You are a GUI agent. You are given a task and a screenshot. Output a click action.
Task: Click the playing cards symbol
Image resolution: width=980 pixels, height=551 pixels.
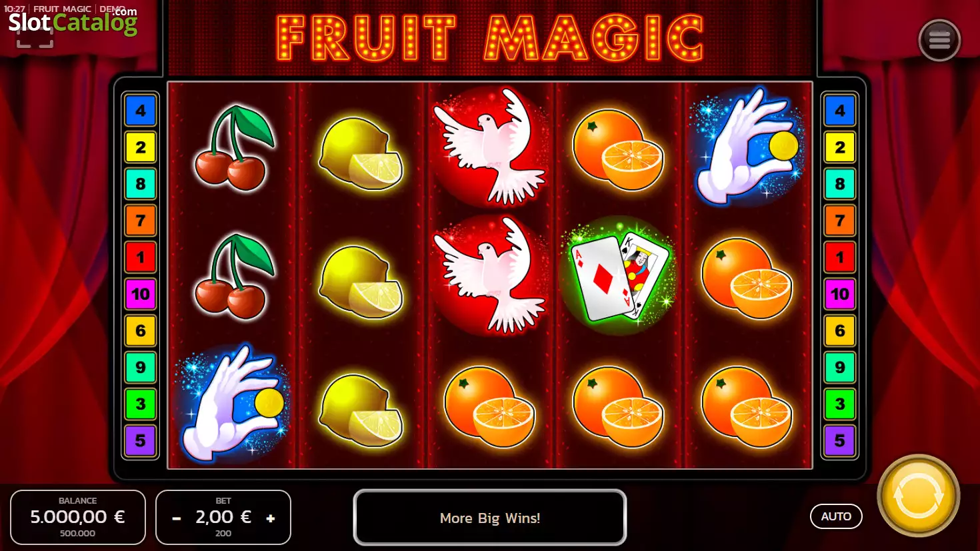coord(619,276)
